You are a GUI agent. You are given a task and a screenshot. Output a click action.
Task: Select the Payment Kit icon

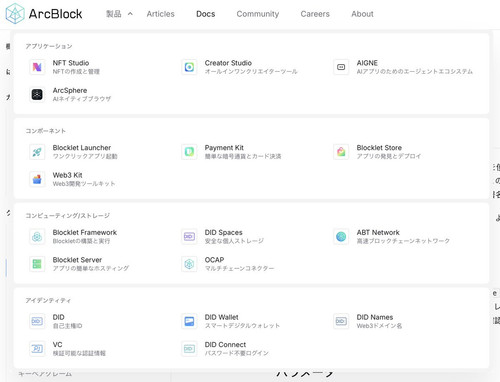(x=189, y=152)
